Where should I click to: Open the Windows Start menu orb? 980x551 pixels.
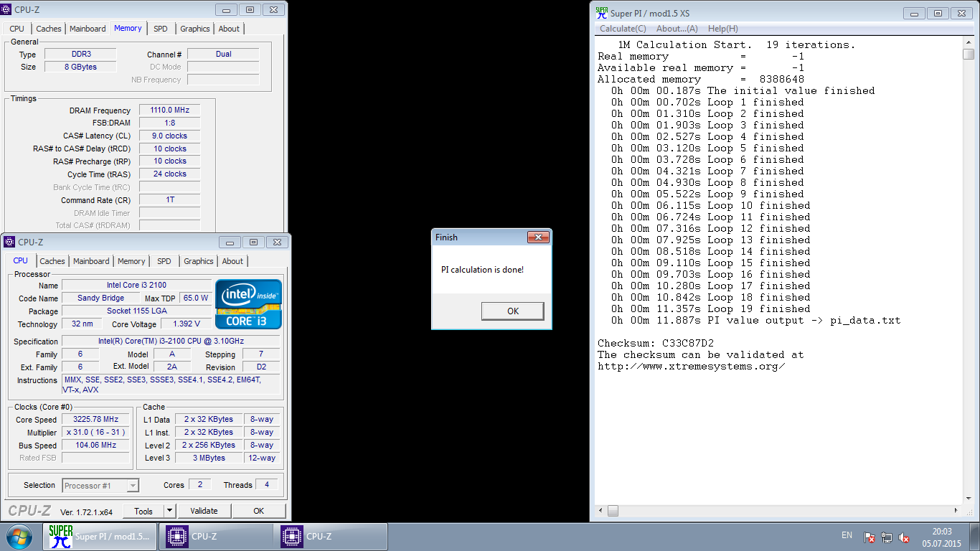click(x=19, y=537)
